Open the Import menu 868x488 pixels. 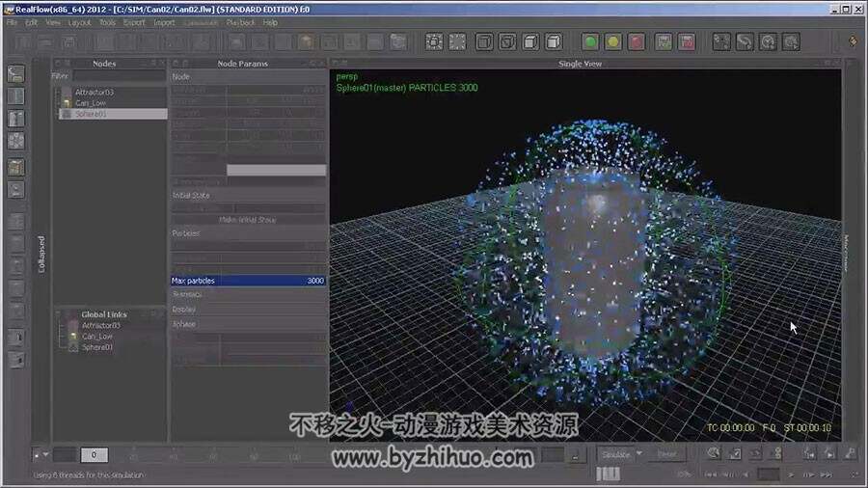coord(164,23)
